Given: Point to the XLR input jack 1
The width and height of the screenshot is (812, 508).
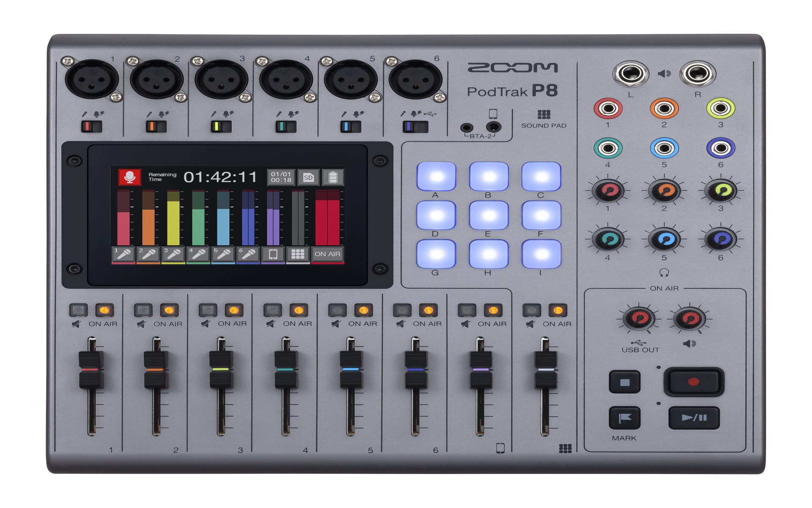Looking at the screenshot, I should point(92,79).
